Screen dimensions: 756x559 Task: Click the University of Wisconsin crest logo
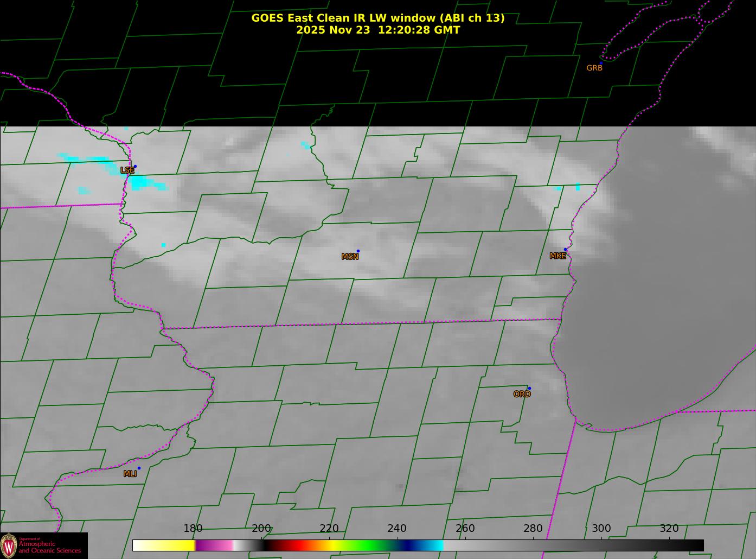[9, 545]
